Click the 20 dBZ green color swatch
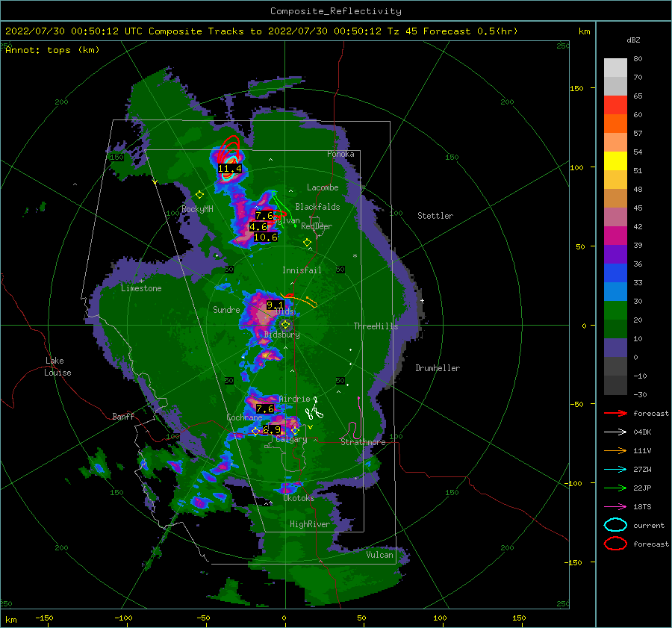Viewport: 672px width, 628px height. tap(615, 310)
